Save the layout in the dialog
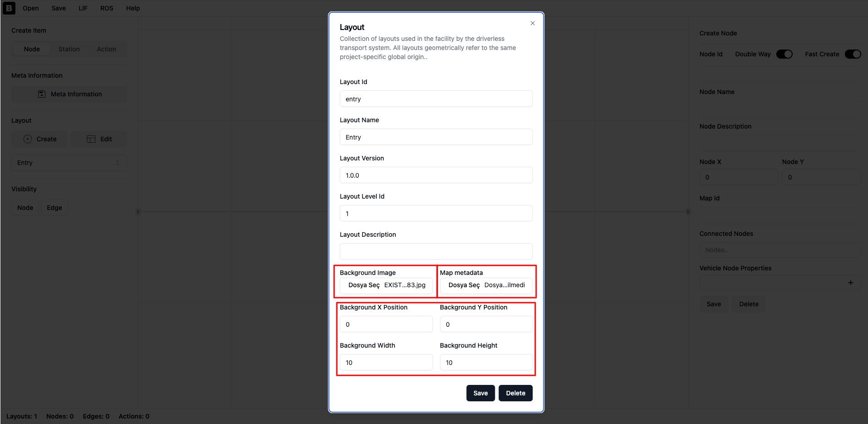 [x=480, y=393]
